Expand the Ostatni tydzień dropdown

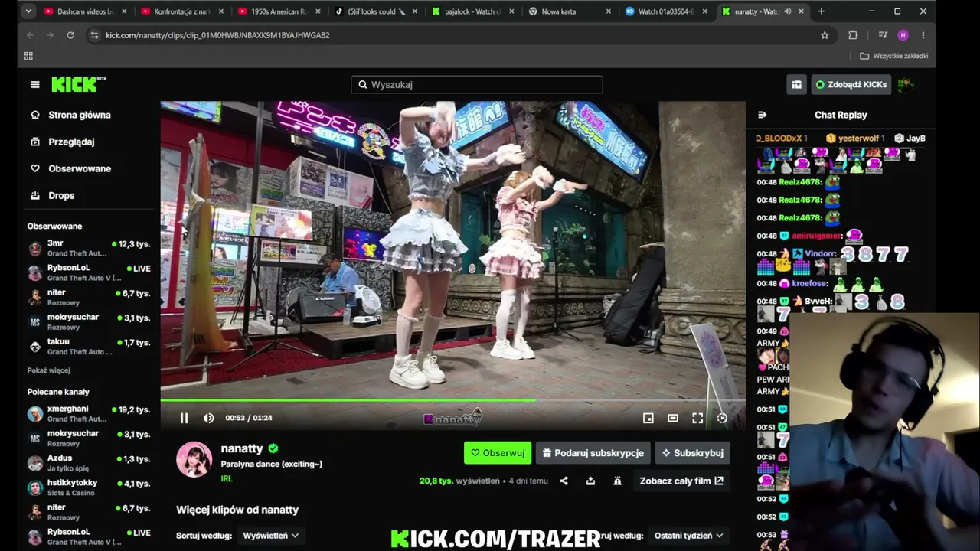coord(688,536)
